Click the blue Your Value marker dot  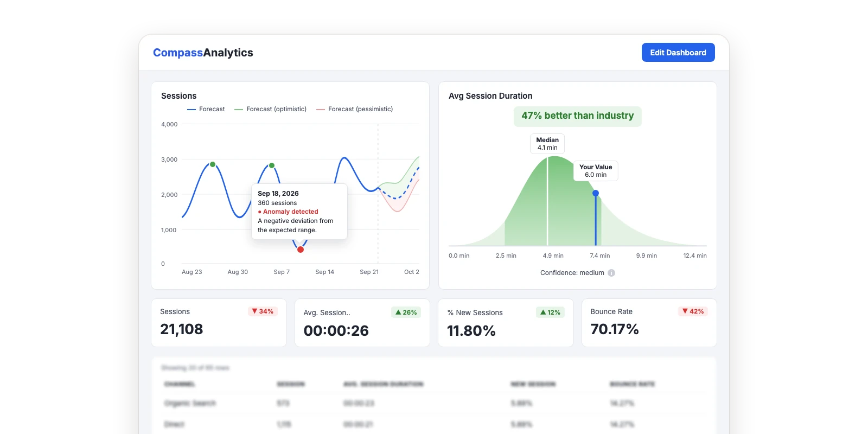click(596, 193)
